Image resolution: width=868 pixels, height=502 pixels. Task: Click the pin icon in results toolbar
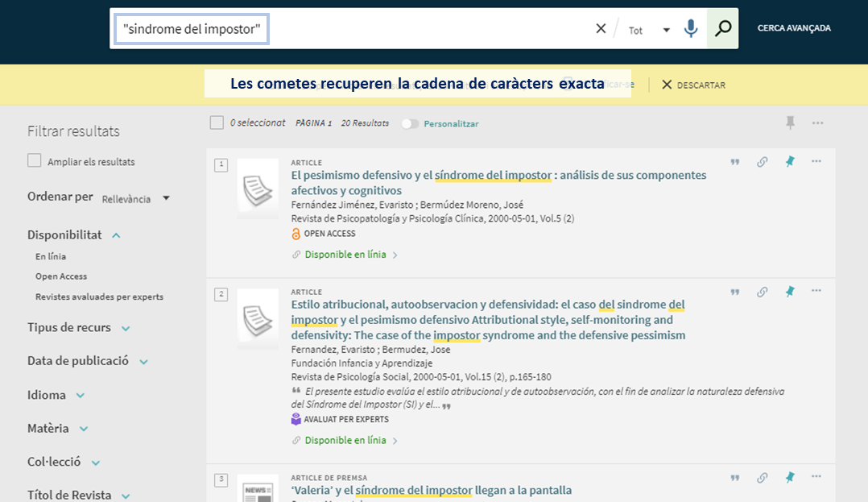tap(790, 122)
